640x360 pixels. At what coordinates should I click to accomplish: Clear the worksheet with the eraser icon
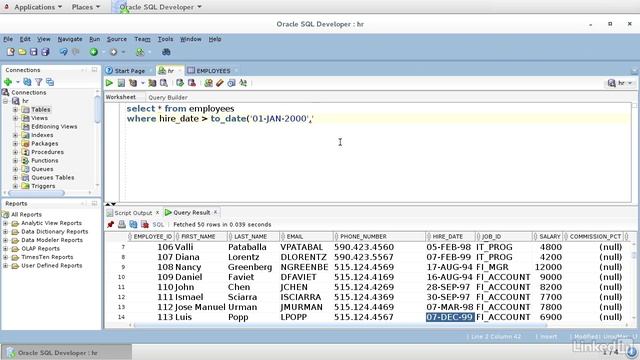point(220,83)
